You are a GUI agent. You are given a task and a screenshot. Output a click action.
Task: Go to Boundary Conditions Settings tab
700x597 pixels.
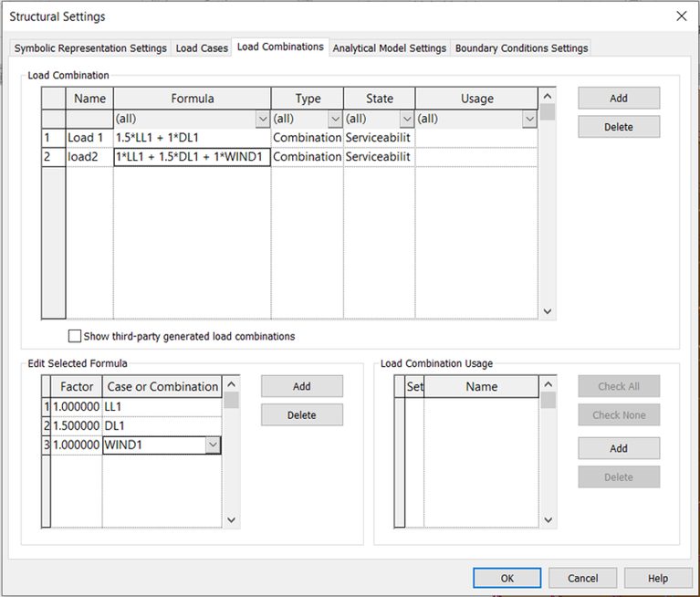point(521,48)
